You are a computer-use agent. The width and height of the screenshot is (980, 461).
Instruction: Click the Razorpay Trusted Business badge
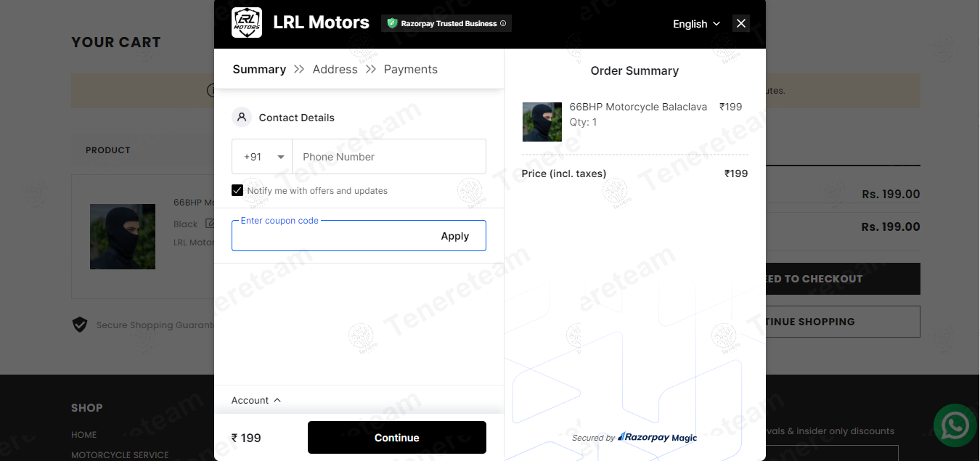[x=446, y=23]
